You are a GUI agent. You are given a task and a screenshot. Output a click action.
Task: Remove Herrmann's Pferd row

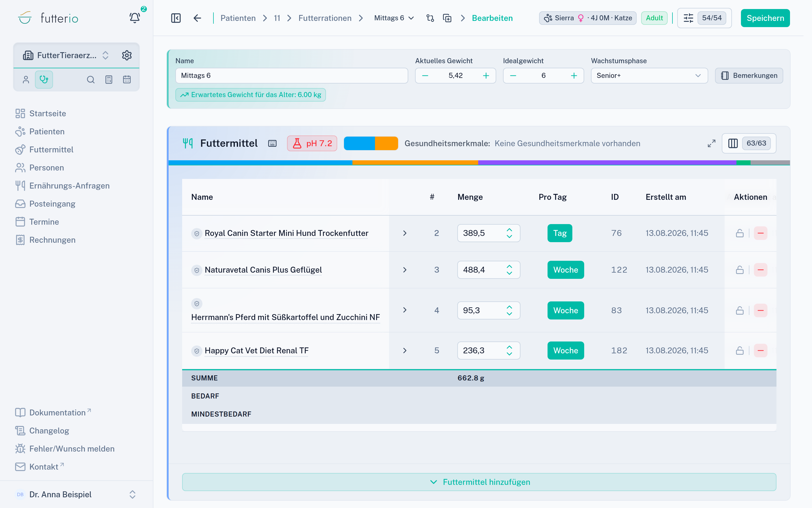[x=761, y=310]
